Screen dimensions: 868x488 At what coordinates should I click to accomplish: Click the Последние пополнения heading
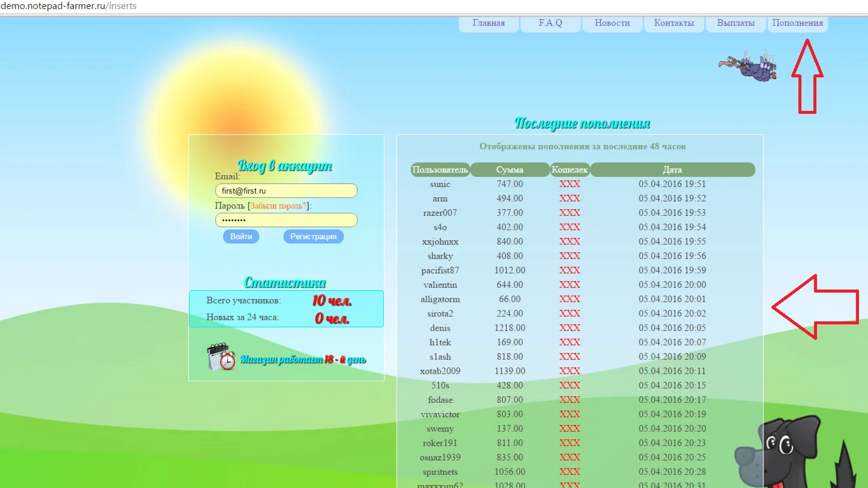coord(582,123)
